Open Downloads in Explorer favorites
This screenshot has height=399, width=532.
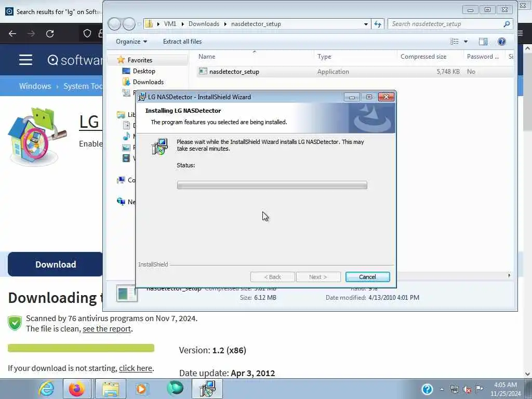coord(148,82)
